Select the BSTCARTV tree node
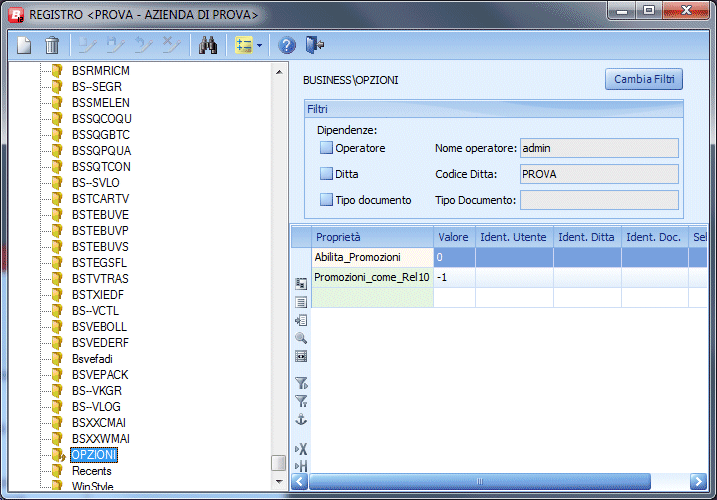This screenshot has width=717, height=500. [x=100, y=199]
